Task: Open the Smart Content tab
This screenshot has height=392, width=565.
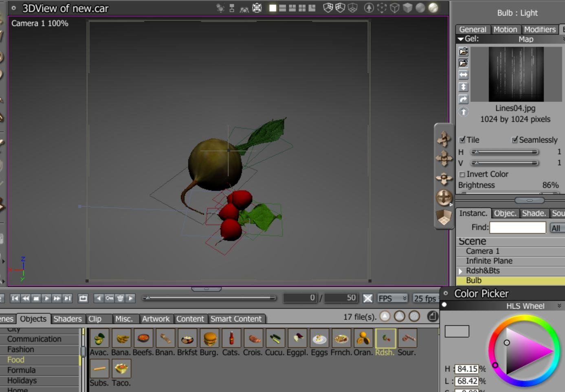Action: [x=236, y=319]
